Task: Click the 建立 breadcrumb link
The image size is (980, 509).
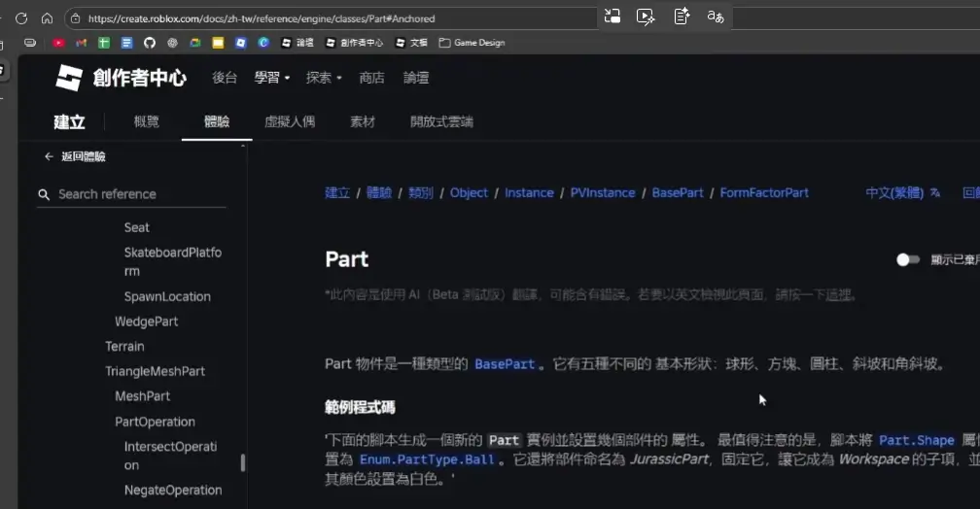Action: pos(337,193)
